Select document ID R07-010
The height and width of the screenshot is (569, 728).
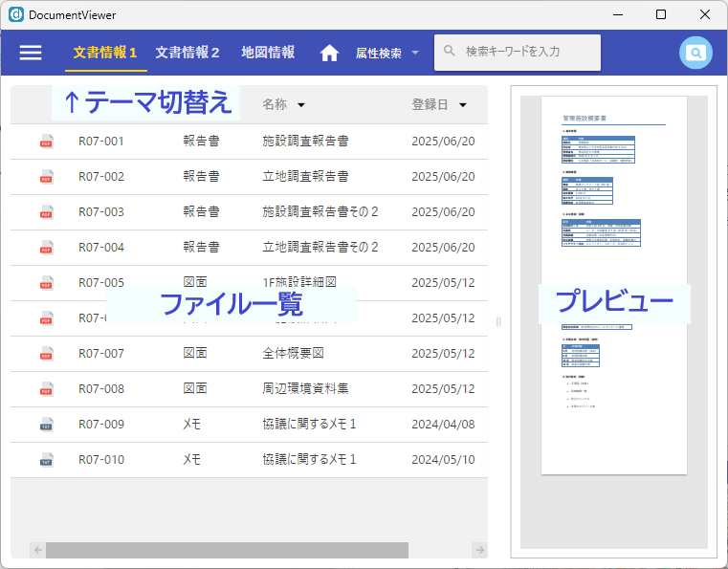click(101, 459)
